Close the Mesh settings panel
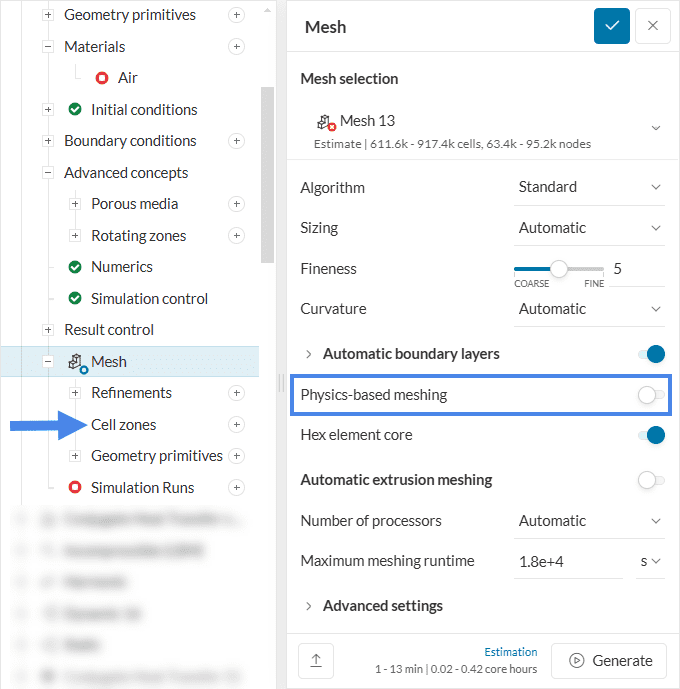This screenshot has width=680, height=689. tap(652, 26)
